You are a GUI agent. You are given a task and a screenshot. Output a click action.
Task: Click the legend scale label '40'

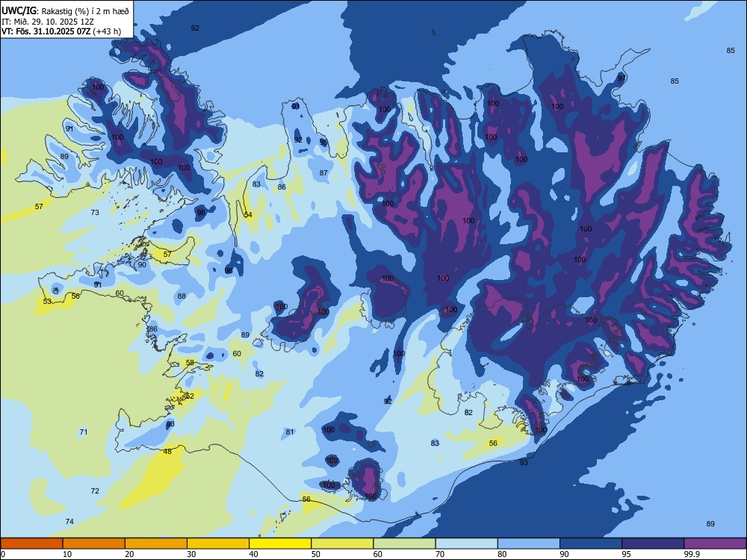pyautogui.click(x=254, y=554)
